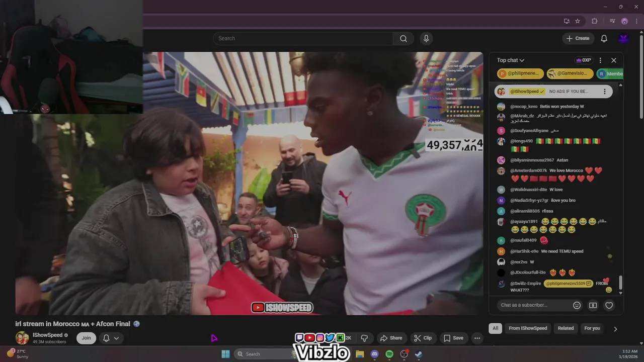Send a heart reaction in chat
Viewport: 644px width, 362px height.
tap(609, 305)
